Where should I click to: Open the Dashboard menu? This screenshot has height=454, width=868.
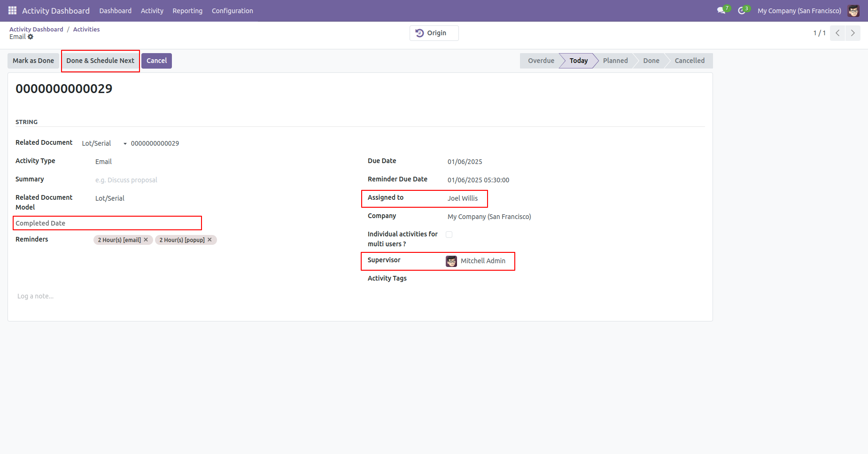115,10
